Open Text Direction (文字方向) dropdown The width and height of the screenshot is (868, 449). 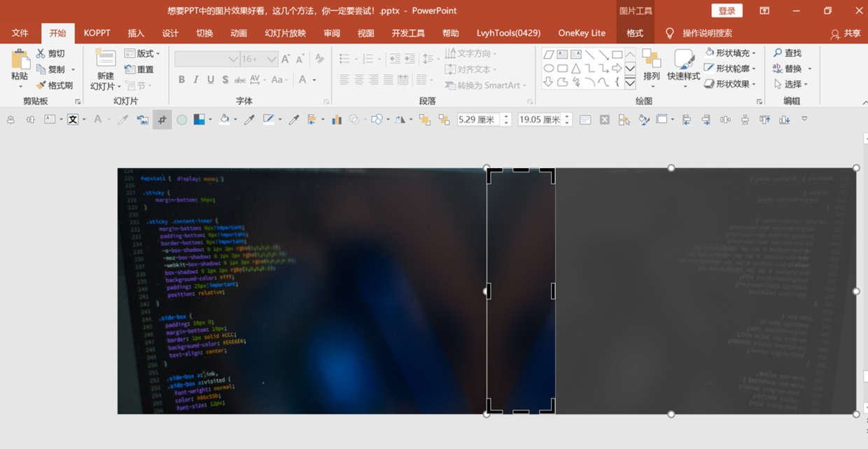click(x=470, y=53)
